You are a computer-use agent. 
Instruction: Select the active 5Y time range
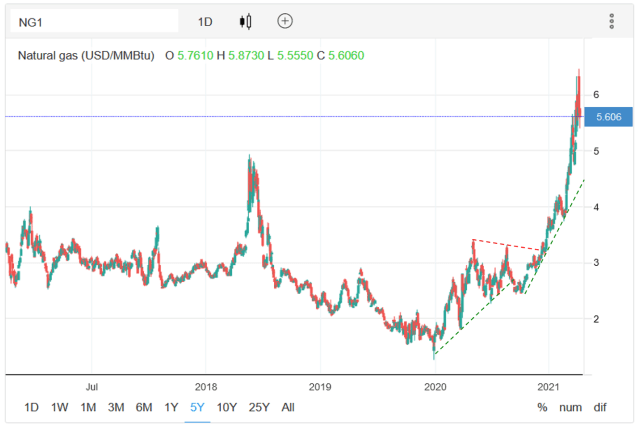pyautogui.click(x=197, y=407)
